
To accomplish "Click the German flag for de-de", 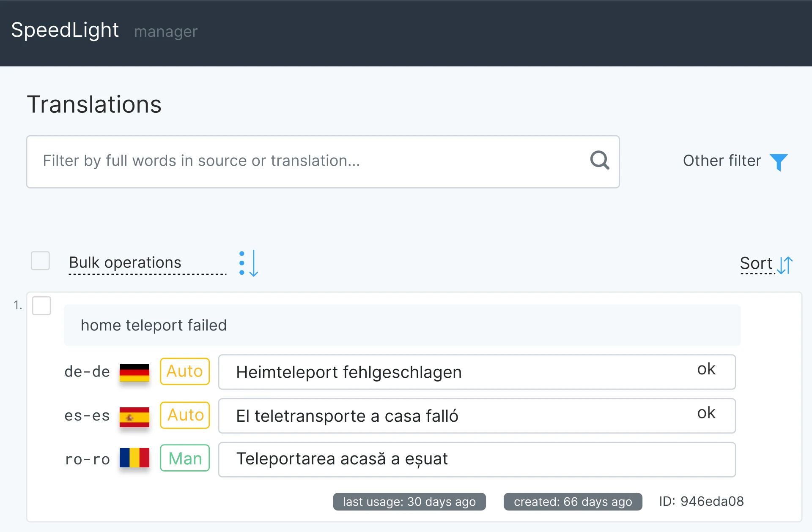I will pyautogui.click(x=134, y=372).
